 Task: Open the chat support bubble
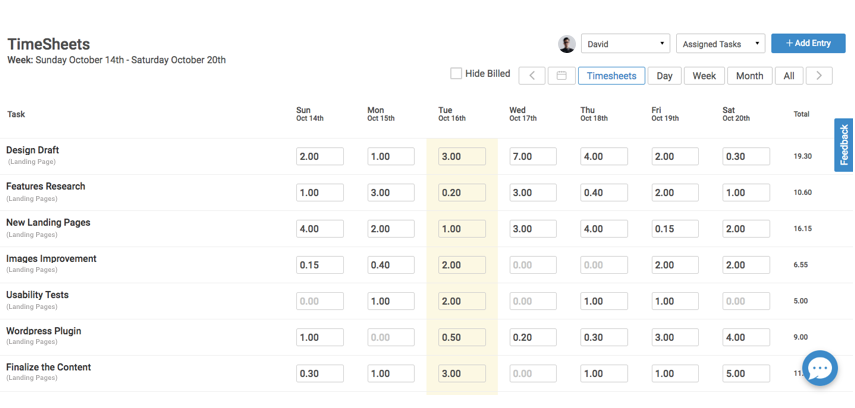(819, 369)
